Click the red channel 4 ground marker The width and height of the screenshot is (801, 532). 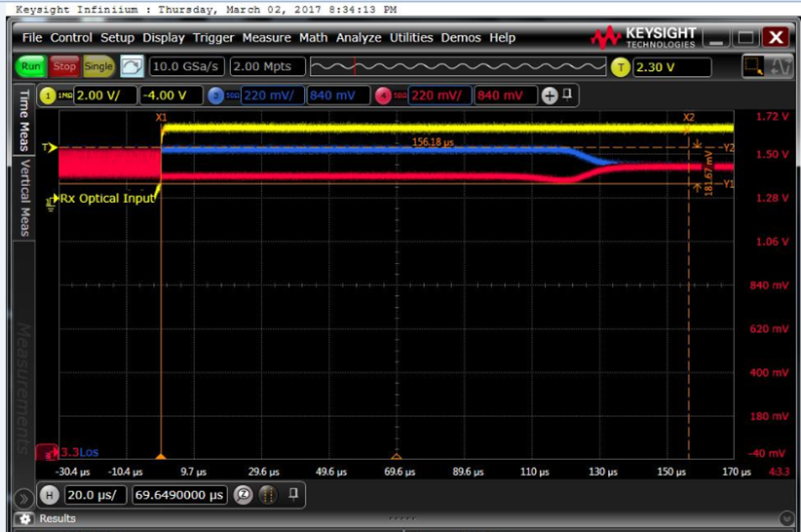(x=47, y=452)
